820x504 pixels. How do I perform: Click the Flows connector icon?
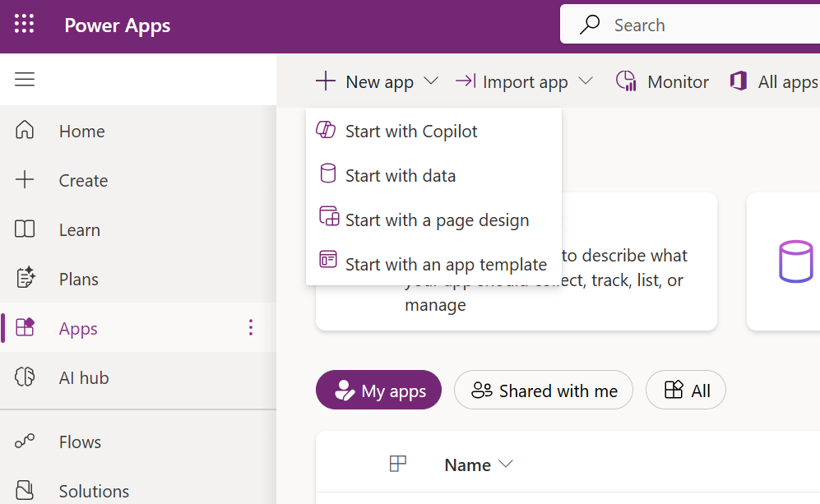click(x=25, y=442)
